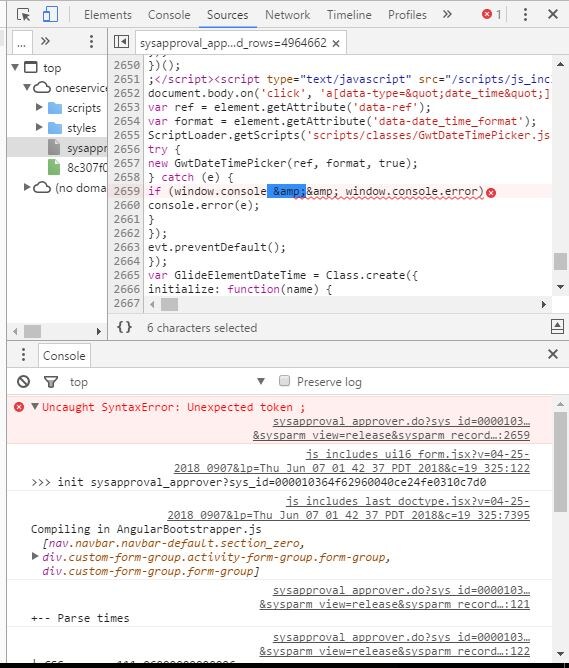Close the DevTools panel
The image size is (569, 668).
553,14
